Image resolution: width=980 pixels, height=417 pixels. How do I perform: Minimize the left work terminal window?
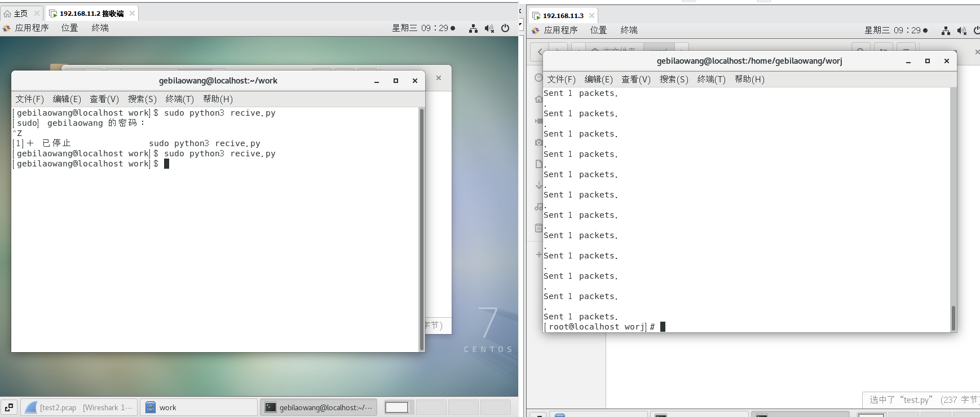point(377,81)
